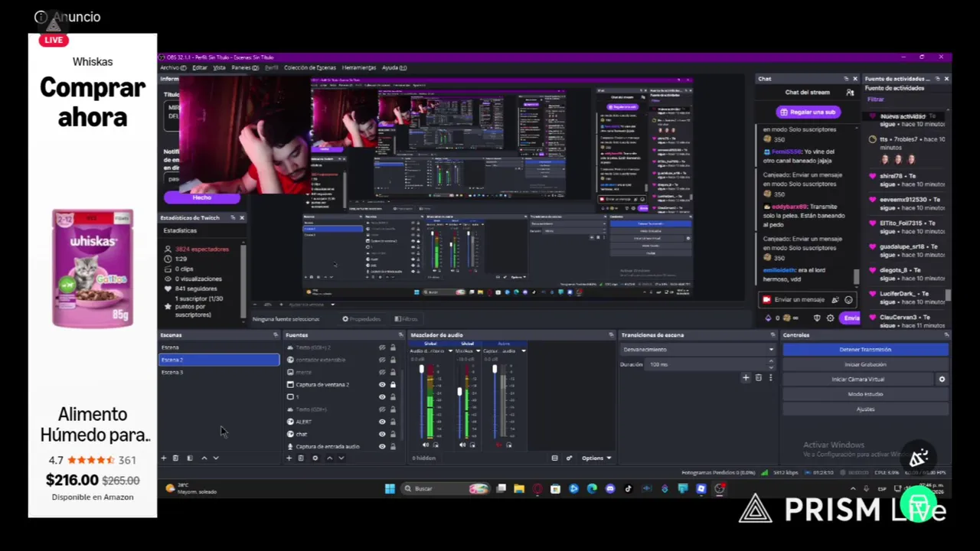
Task: Move scene down with Escenas down arrow
Action: [x=216, y=458]
